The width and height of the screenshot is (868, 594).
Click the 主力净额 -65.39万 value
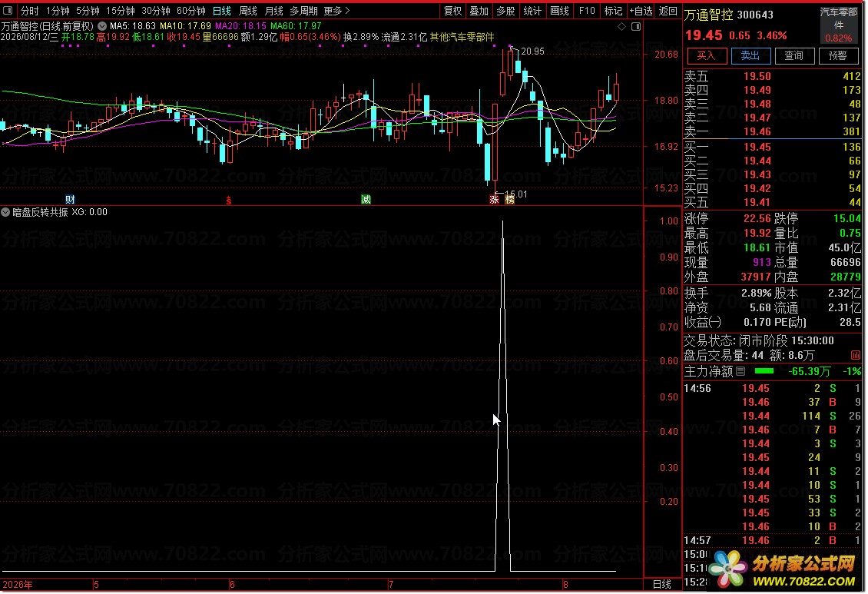(x=809, y=371)
